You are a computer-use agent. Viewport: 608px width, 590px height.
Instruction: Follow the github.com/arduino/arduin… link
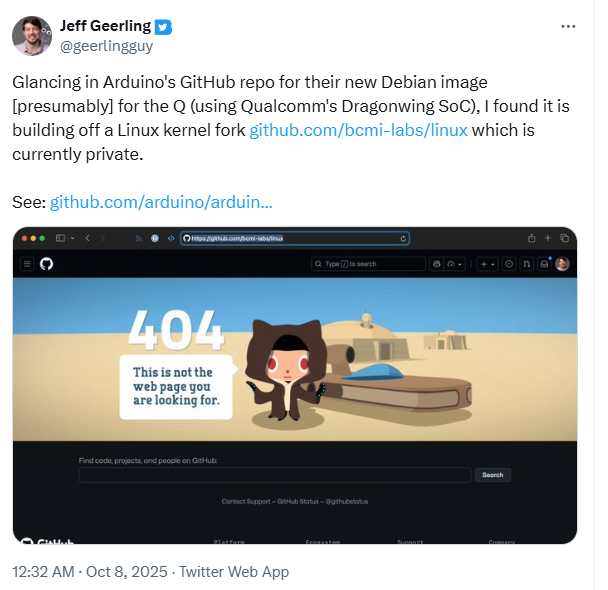pos(160,202)
